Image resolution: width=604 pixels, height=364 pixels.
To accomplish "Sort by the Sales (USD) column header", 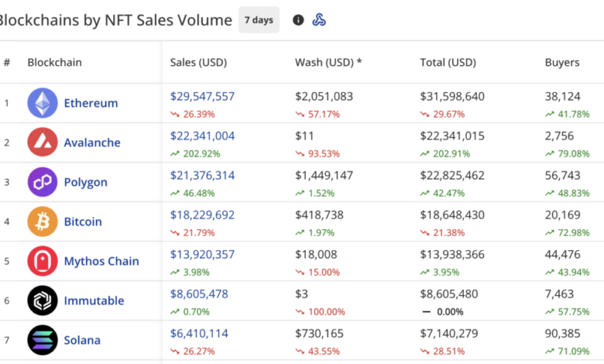I will pos(198,63).
